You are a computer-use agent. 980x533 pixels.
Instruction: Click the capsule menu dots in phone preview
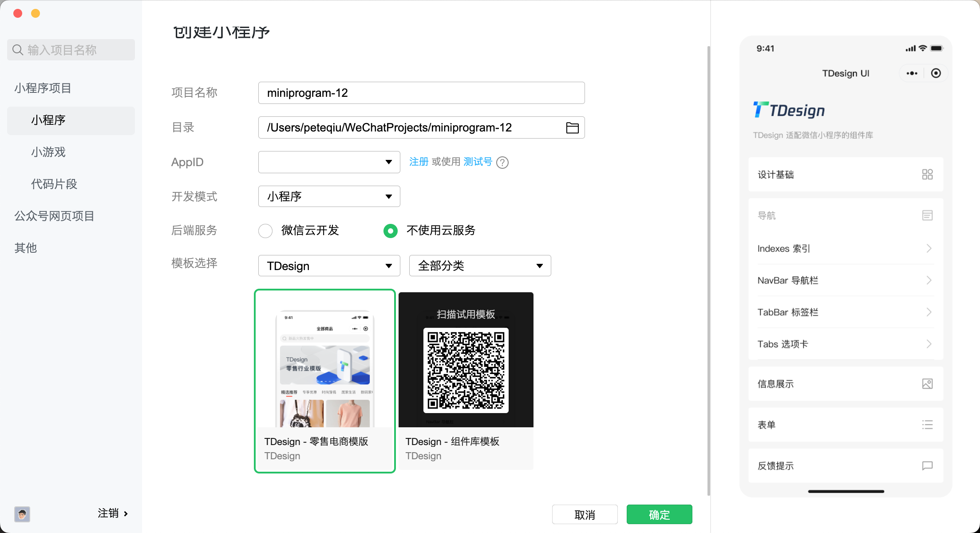click(912, 73)
